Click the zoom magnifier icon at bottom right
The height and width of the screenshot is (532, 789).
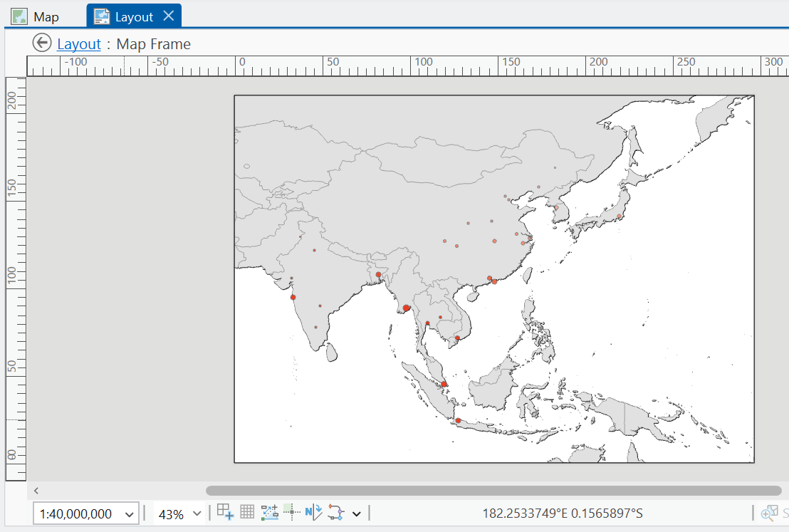point(769,513)
